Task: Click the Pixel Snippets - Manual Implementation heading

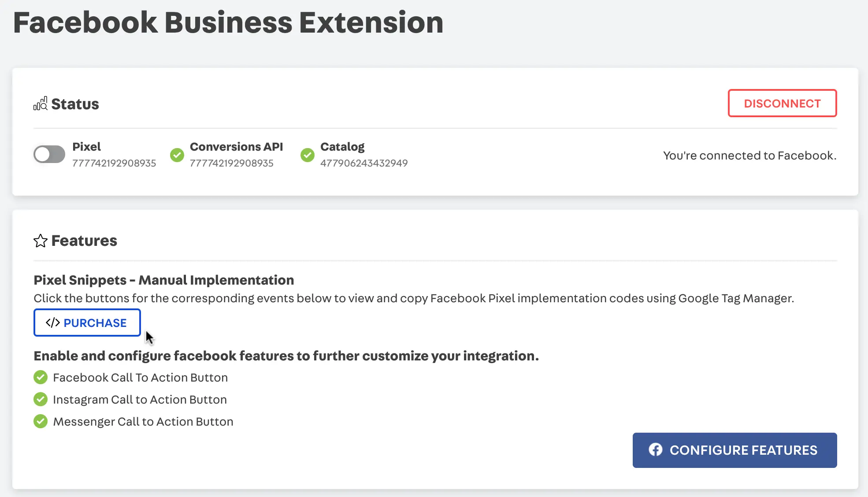Action: tap(164, 280)
